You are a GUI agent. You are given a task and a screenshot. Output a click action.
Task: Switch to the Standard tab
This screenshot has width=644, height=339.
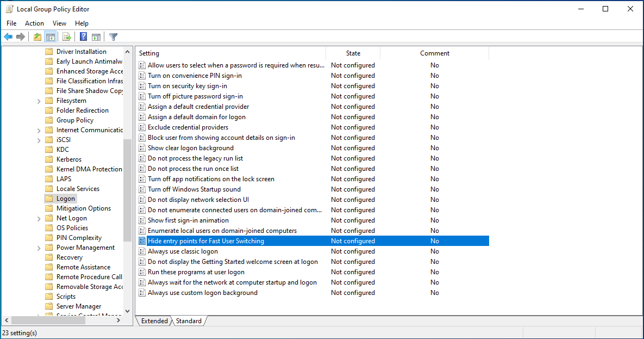click(x=188, y=321)
